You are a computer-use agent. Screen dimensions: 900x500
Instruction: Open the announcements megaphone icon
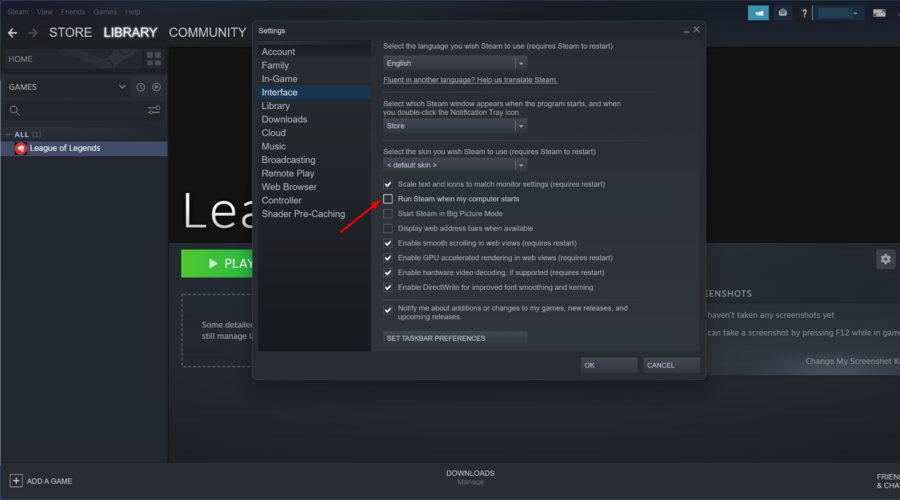(758, 13)
